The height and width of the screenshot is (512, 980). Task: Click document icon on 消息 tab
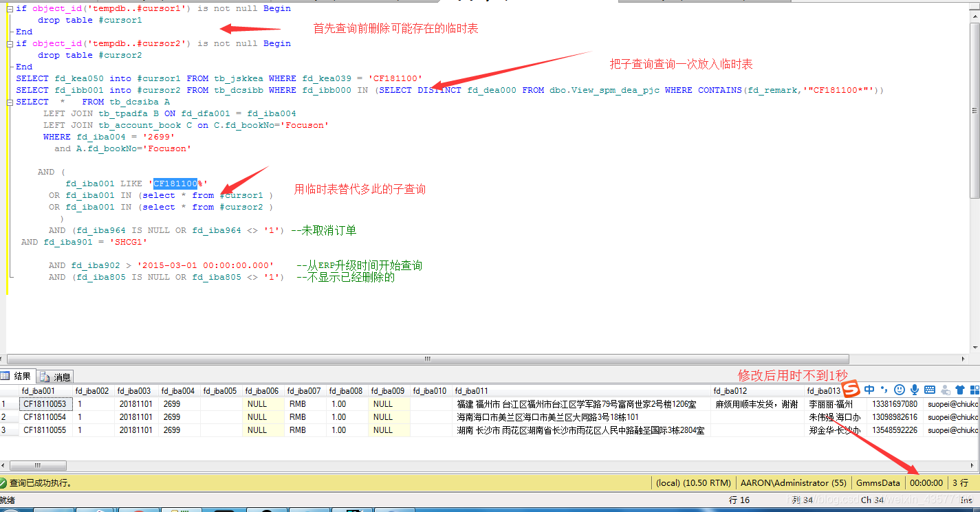coord(45,377)
